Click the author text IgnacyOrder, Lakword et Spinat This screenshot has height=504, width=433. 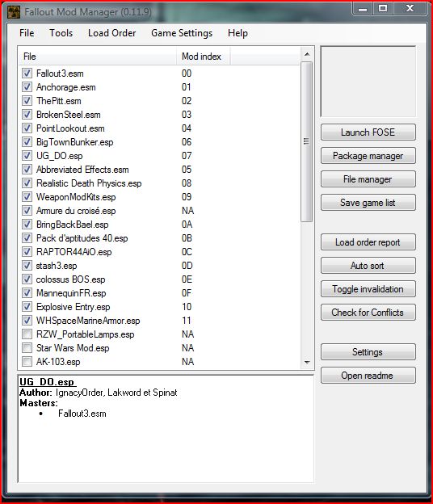coord(116,393)
